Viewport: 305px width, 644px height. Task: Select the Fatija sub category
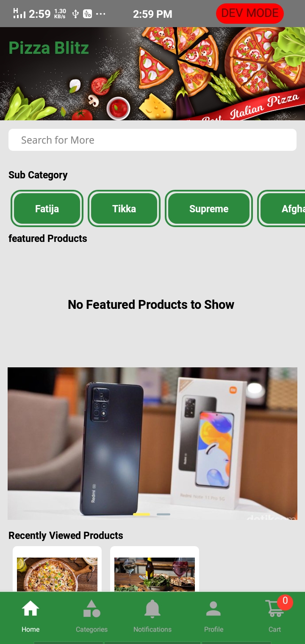tap(47, 208)
